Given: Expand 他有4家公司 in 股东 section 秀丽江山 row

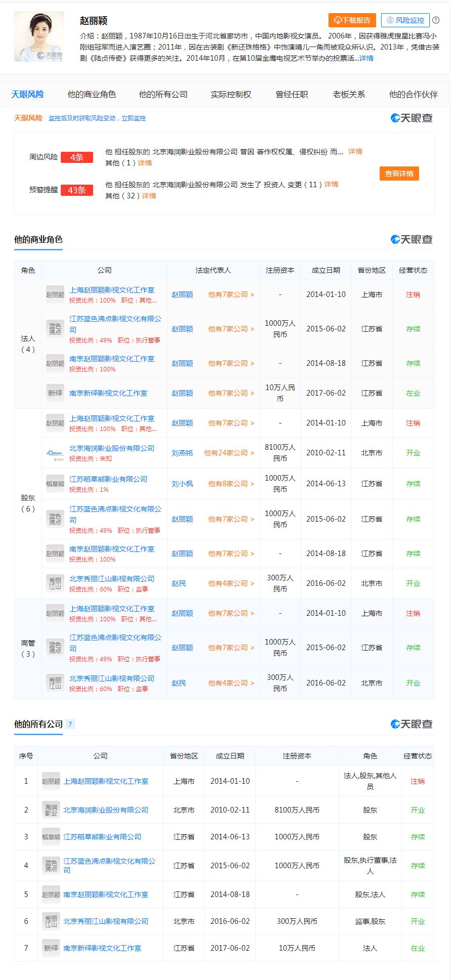Looking at the screenshot, I should (x=231, y=583).
